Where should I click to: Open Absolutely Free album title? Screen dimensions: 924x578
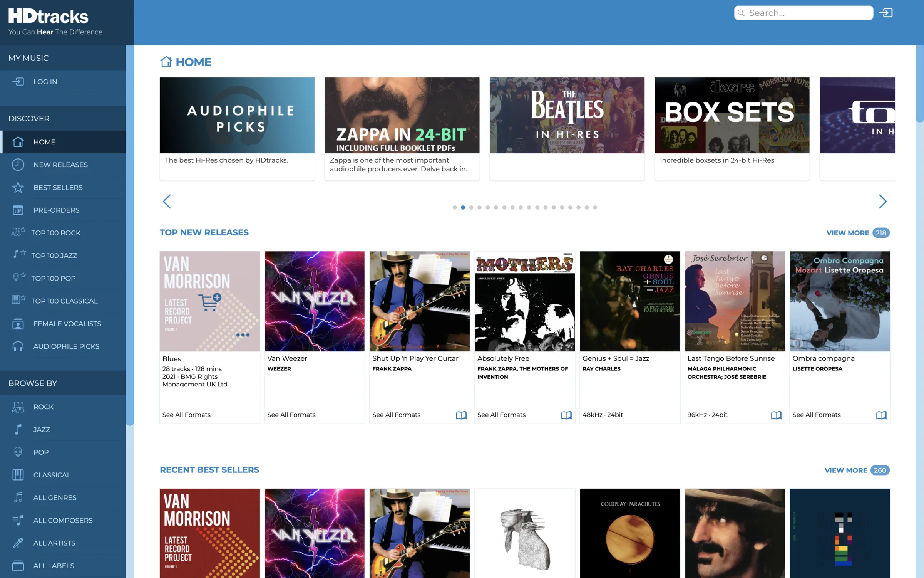pyautogui.click(x=503, y=358)
